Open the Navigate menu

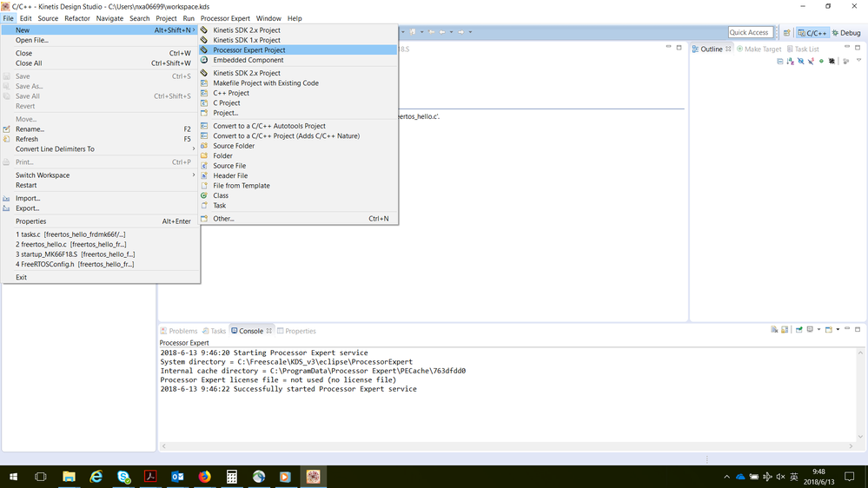pos(109,18)
